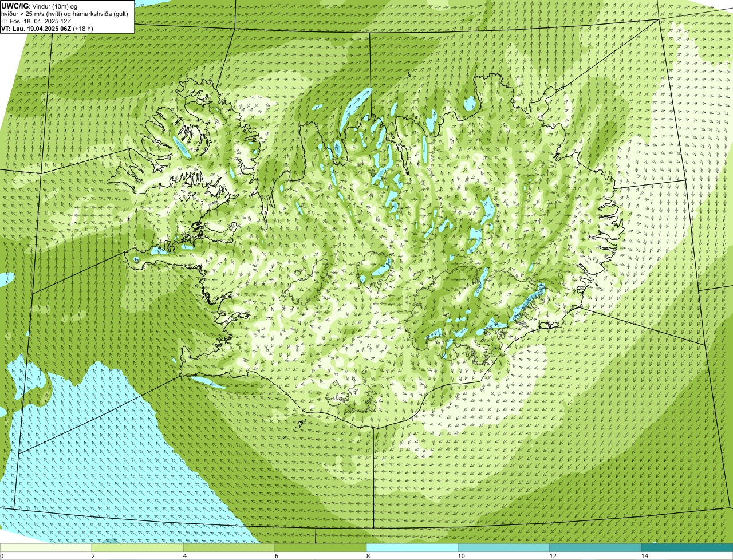Click the teal swatch between 12 and 14
This screenshot has width=733, height=560.
(596, 547)
